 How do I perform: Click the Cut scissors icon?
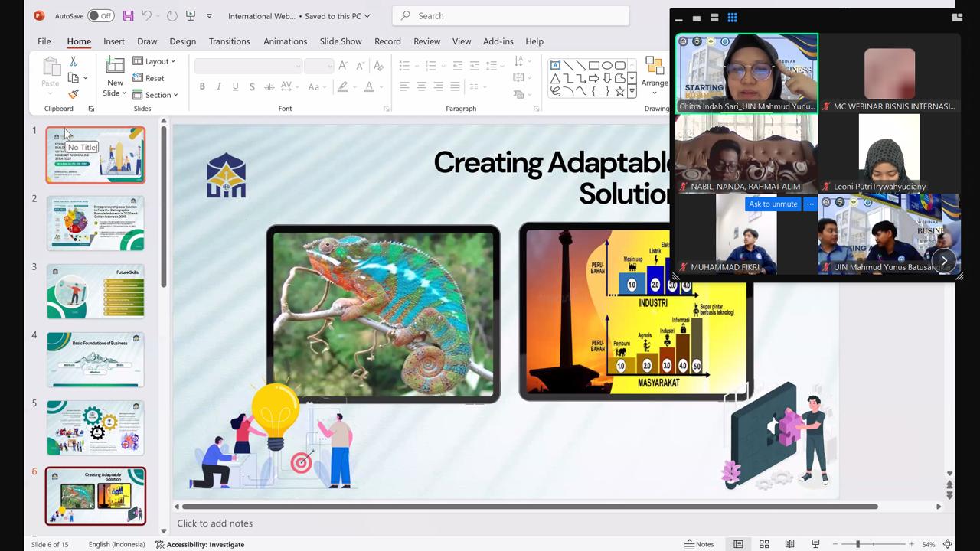(73, 61)
